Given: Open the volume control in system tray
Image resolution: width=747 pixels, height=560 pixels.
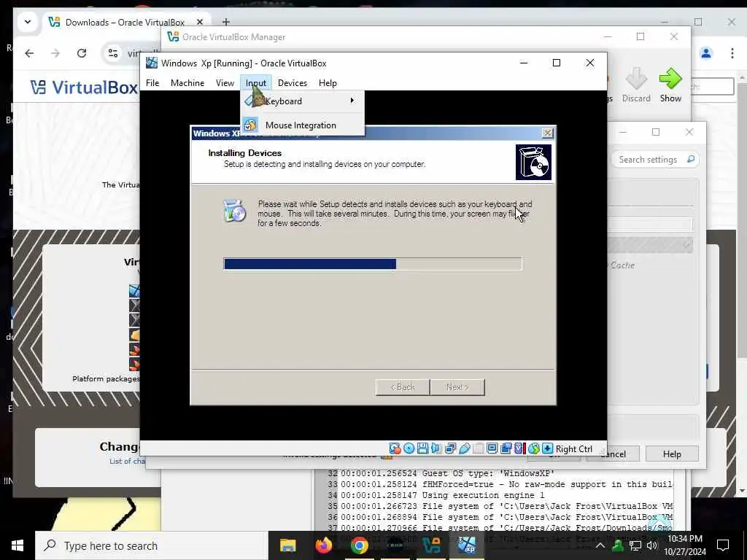Looking at the screenshot, I should tap(652, 545).
